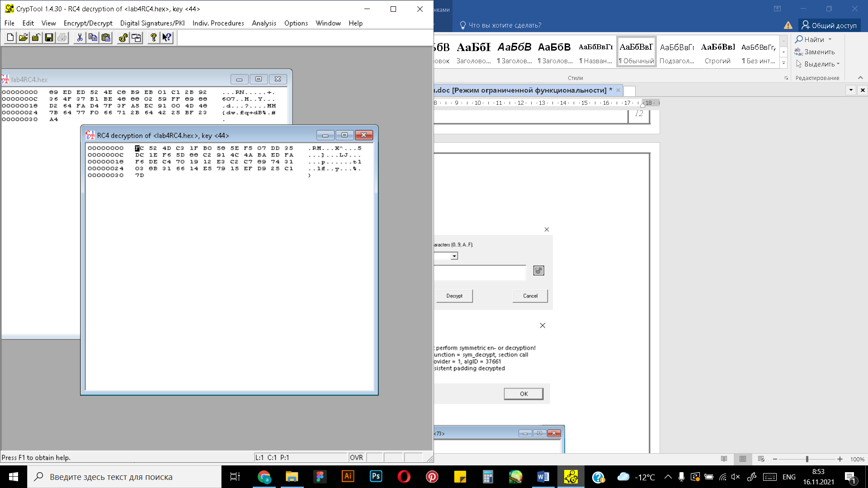The height and width of the screenshot is (488, 868).
Task: Click the Copy icon in CrypTool toolbar
Action: [93, 38]
